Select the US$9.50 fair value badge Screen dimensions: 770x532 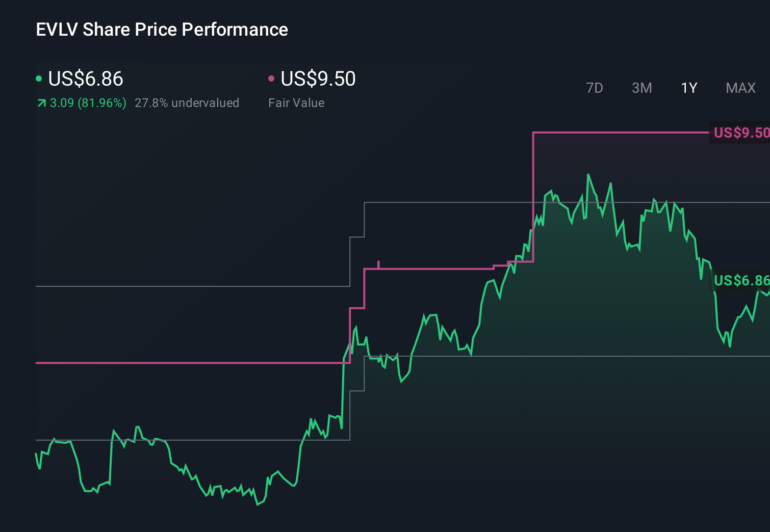pos(740,132)
